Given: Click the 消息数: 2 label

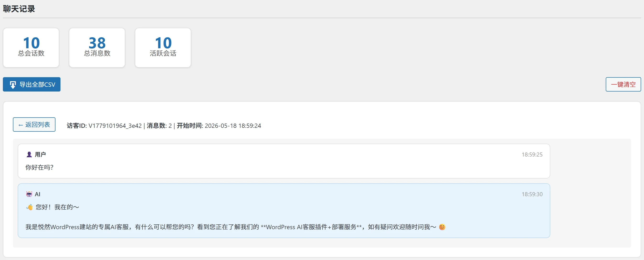Looking at the screenshot, I should pos(159,126).
